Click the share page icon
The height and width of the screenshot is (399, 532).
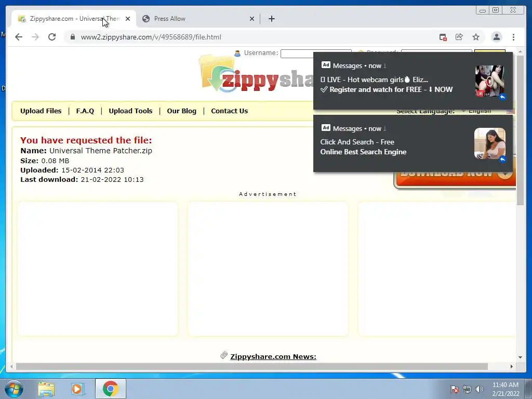pyautogui.click(x=459, y=37)
